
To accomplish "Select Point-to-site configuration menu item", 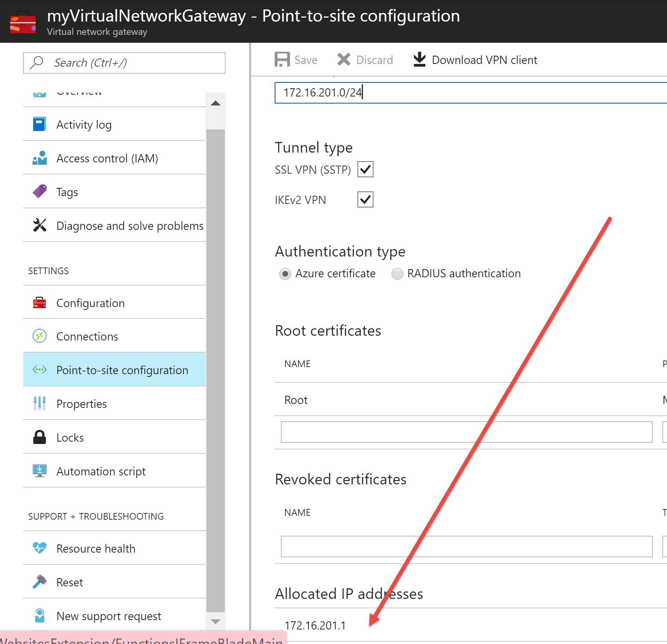I will coord(114,369).
